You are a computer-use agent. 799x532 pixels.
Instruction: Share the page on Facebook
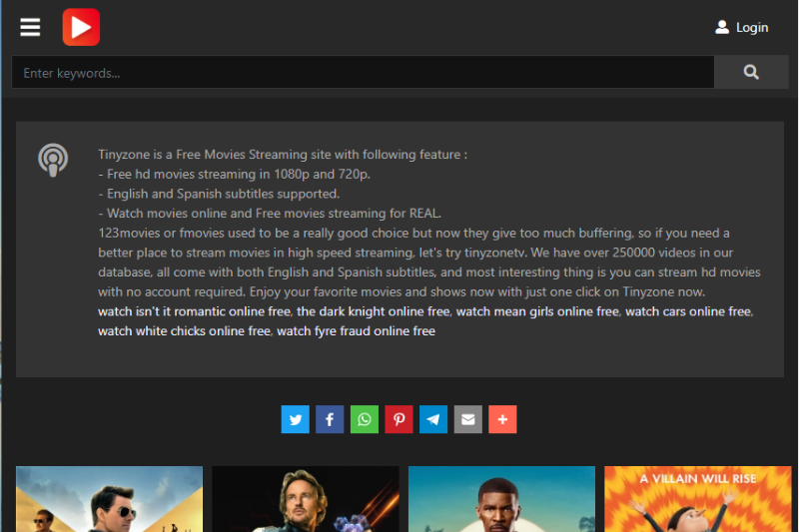tap(330, 419)
